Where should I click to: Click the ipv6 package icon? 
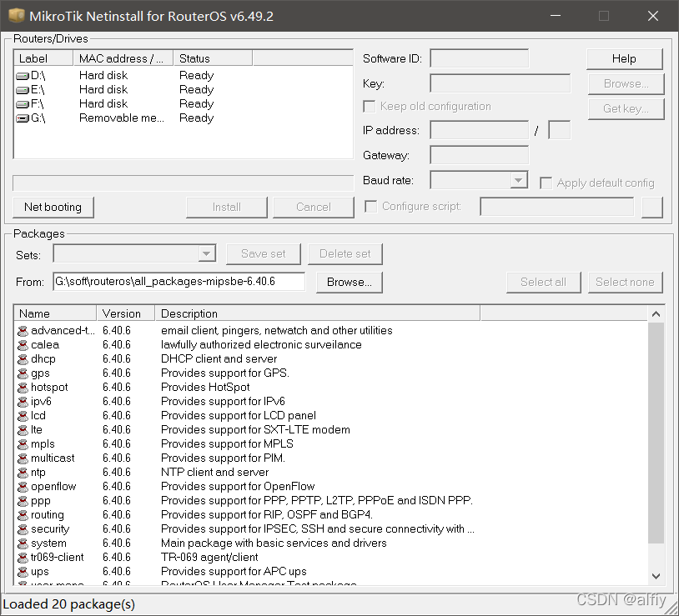23,402
